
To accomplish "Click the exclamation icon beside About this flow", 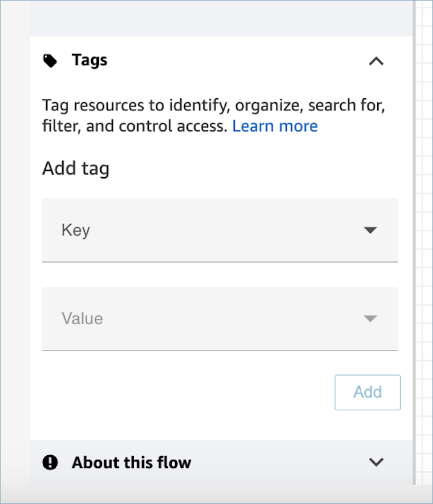I will point(50,462).
